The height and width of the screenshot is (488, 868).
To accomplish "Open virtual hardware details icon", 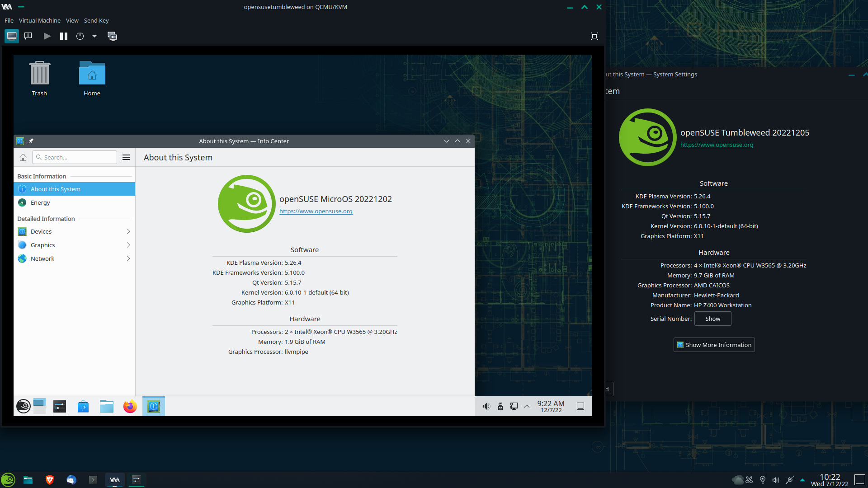I will (x=28, y=36).
